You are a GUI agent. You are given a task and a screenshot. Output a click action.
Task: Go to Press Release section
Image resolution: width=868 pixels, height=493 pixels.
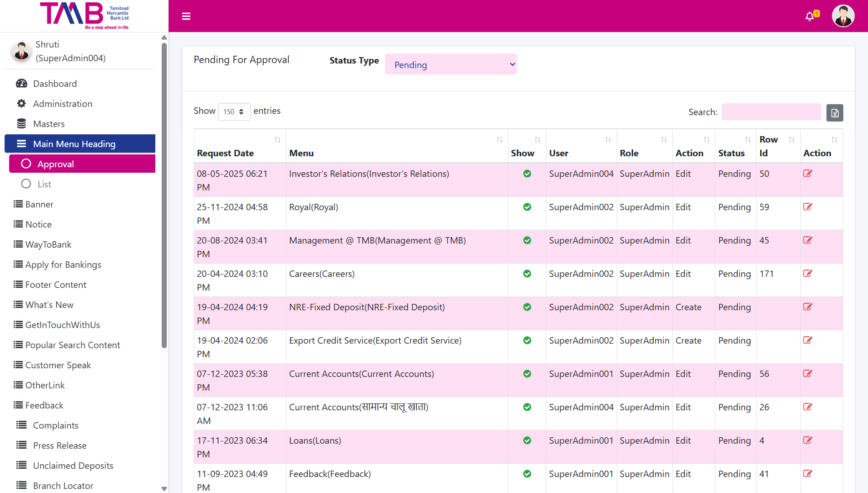point(59,445)
